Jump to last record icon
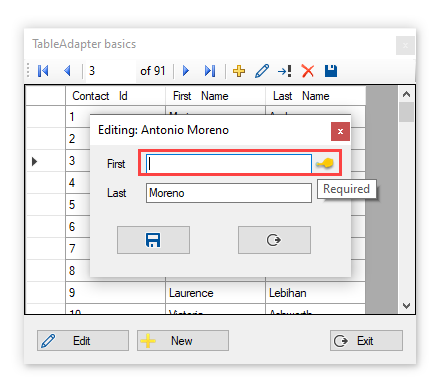The image size is (441, 386). tap(210, 71)
